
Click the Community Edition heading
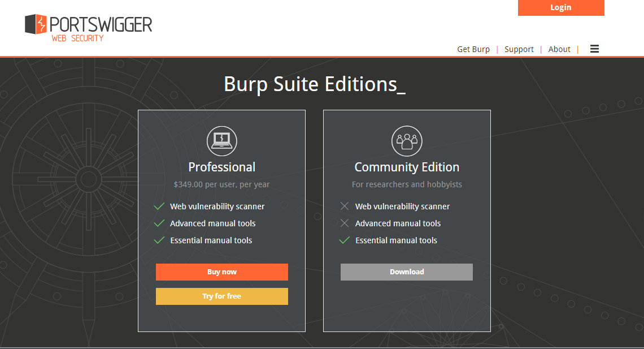click(407, 167)
